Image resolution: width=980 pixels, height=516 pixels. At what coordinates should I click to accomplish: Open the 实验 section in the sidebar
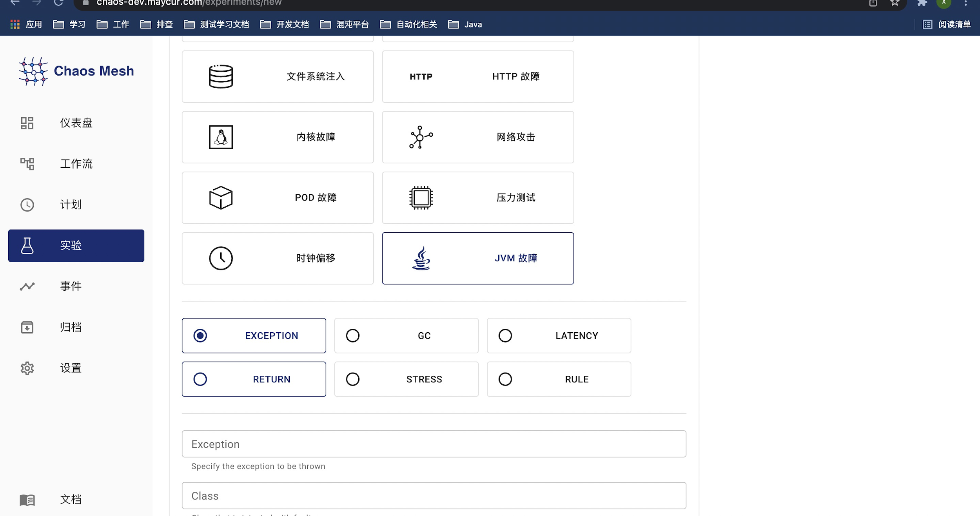76,246
